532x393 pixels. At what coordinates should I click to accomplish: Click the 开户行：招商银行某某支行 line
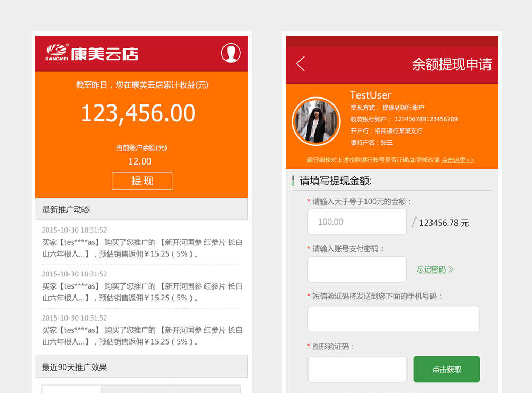coord(386,131)
